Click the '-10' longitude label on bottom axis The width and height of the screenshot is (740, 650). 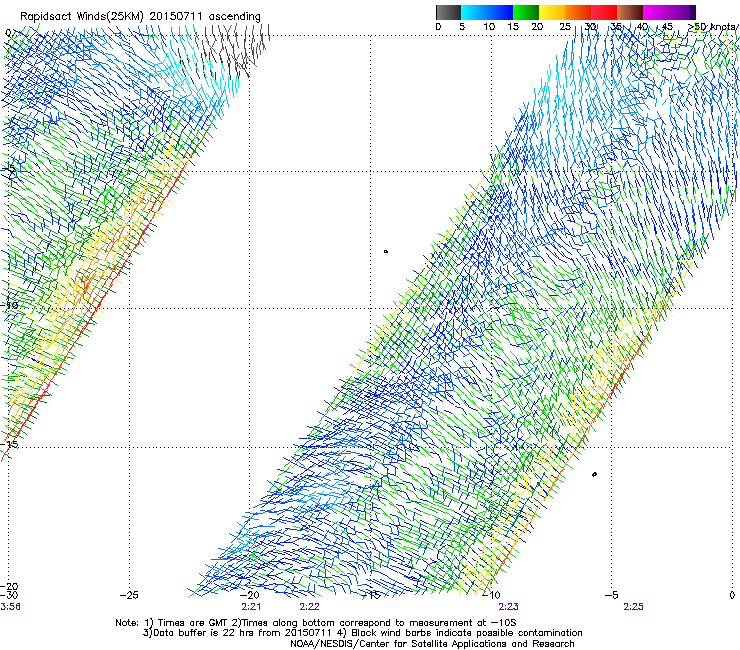click(x=491, y=595)
